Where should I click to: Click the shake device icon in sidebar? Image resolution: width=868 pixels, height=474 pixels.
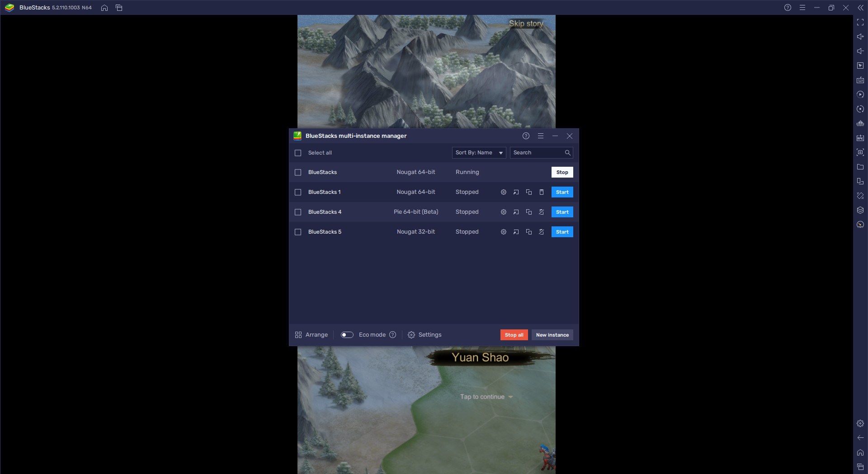click(860, 196)
